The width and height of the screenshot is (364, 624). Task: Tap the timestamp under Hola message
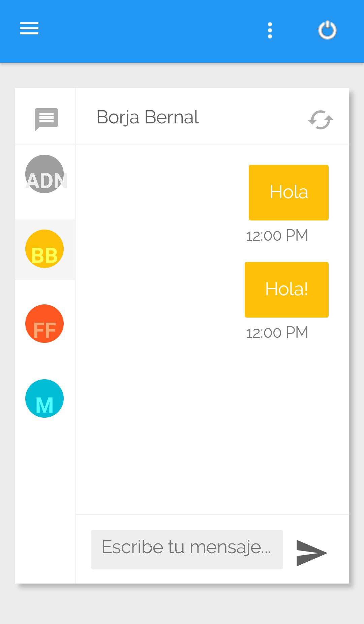(277, 235)
